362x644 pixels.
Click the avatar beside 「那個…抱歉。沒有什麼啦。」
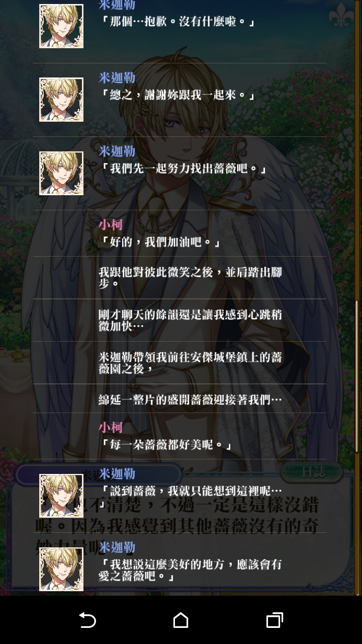pos(61,26)
